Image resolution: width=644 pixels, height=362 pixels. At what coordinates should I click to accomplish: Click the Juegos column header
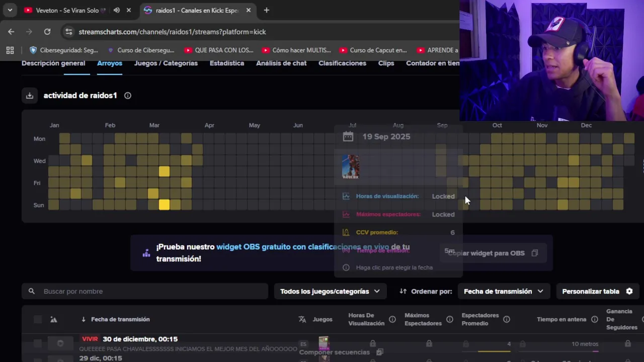click(x=323, y=319)
